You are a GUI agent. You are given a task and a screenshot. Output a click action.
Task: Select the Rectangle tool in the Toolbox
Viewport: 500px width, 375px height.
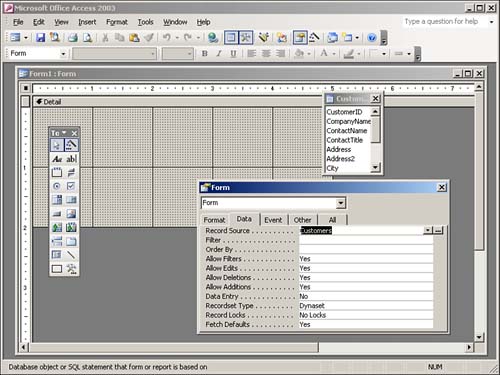pyautogui.click(x=57, y=268)
